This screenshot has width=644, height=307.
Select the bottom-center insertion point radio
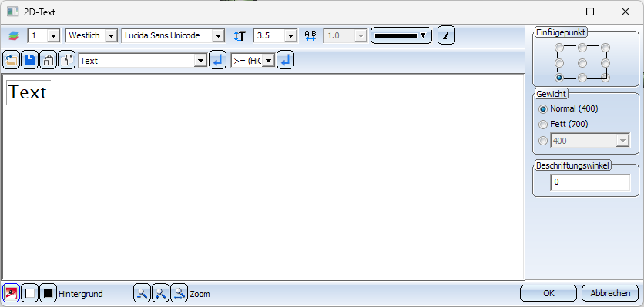[582, 78]
